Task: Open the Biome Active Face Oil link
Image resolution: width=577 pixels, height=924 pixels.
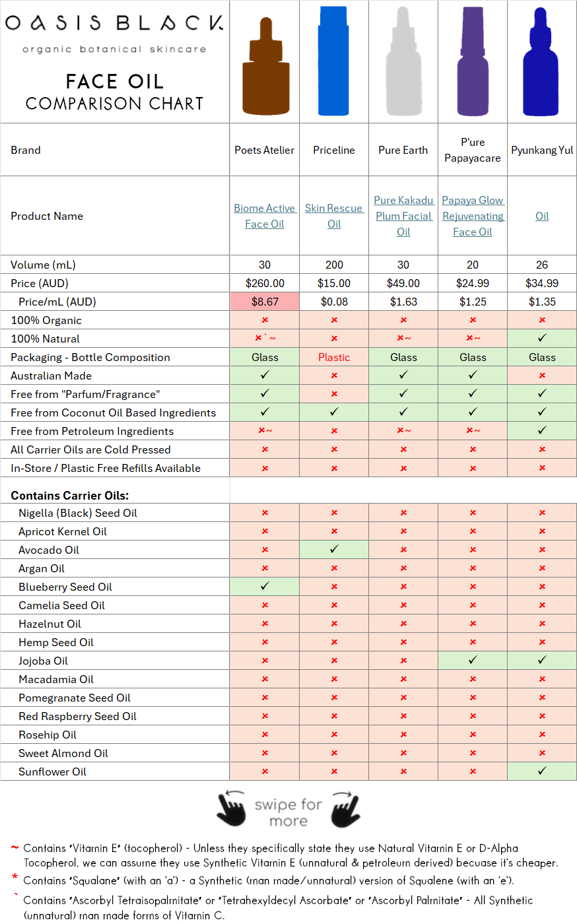Action: point(264,216)
